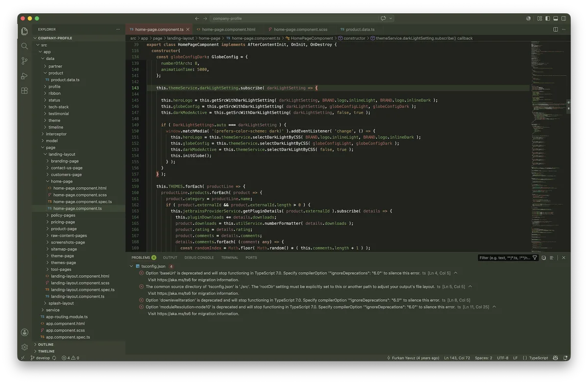Change indentation via Spaces: 2

click(x=484, y=358)
